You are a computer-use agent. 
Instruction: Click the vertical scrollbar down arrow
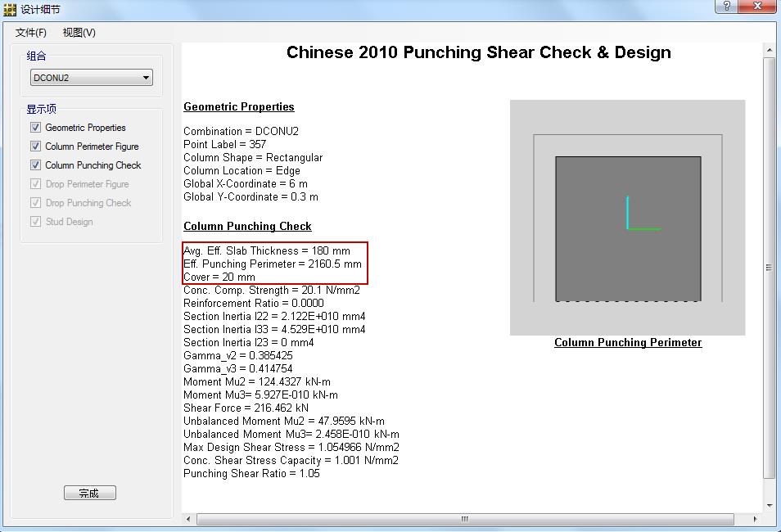(769, 506)
